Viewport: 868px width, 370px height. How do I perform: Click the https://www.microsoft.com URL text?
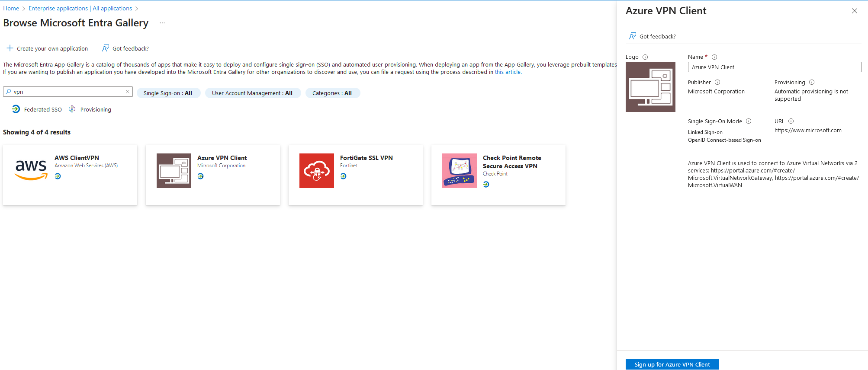tap(808, 131)
